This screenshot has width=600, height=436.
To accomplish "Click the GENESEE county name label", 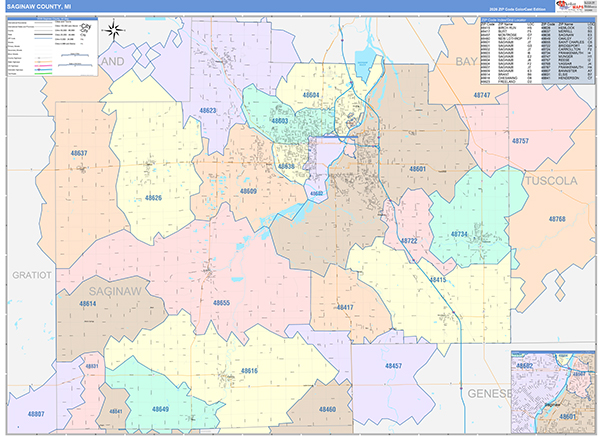I will pyautogui.click(x=489, y=394).
